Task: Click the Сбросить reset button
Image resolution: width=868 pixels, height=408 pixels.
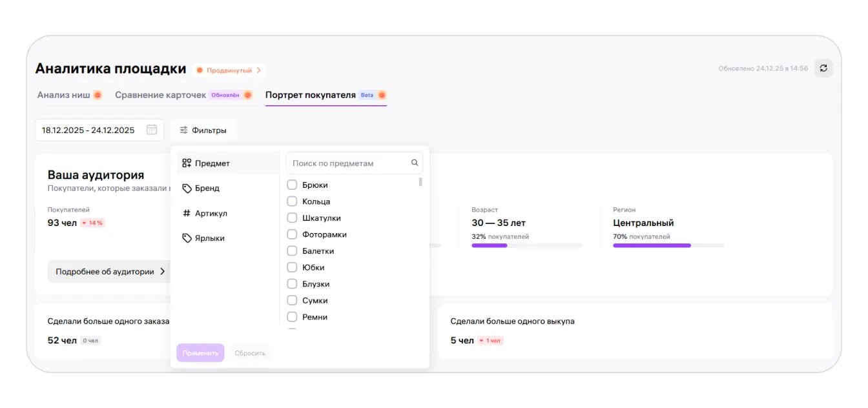Action: 250,353
